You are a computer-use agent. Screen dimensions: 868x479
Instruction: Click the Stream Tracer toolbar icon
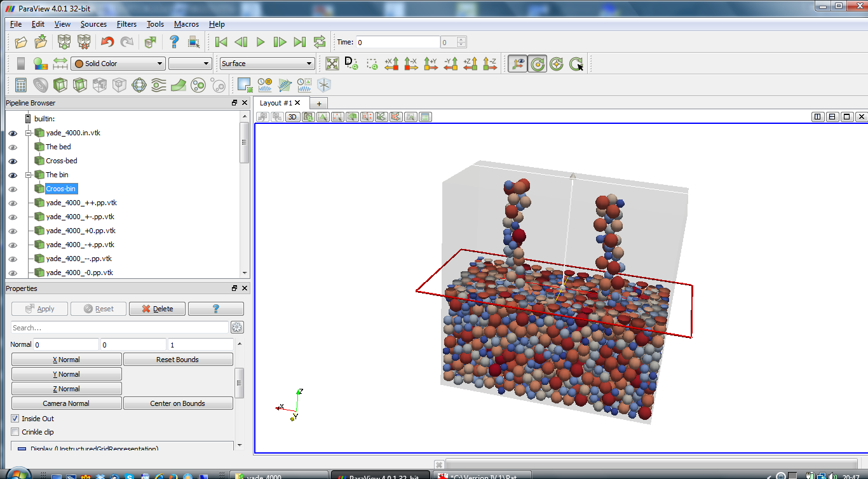[x=158, y=85]
